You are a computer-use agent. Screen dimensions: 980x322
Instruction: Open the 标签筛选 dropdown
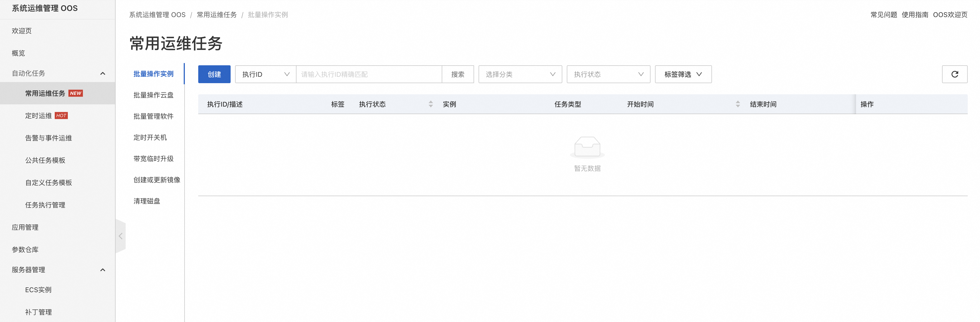(683, 74)
